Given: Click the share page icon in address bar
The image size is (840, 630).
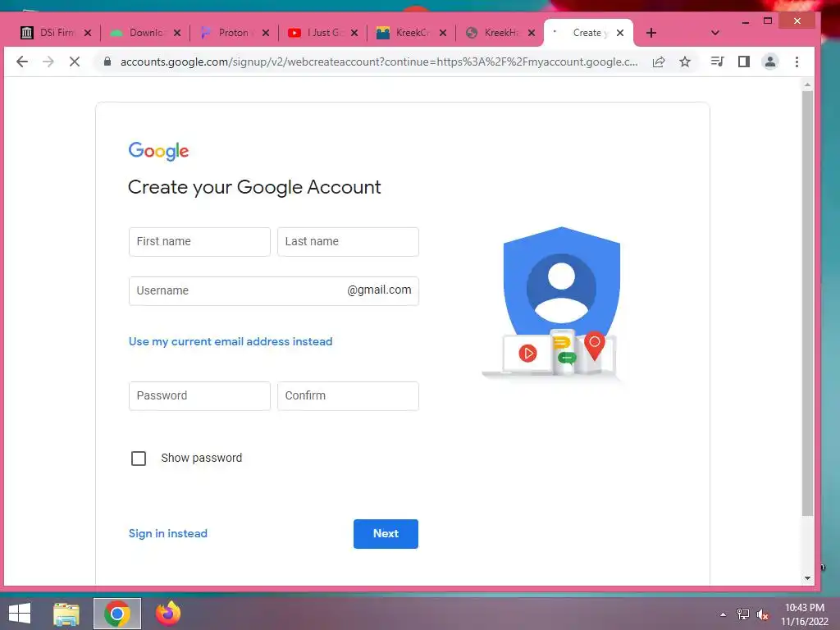Looking at the screenshot, I should (x=659, y=62).
